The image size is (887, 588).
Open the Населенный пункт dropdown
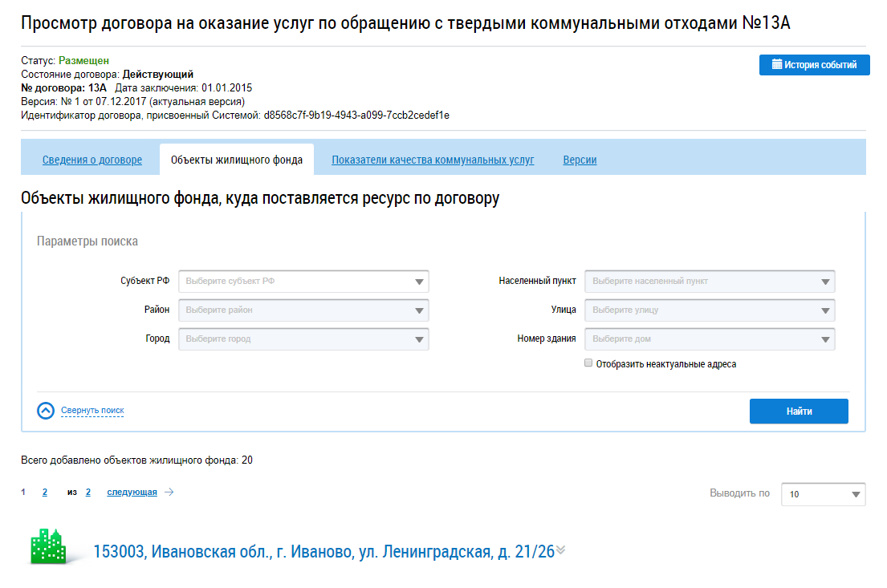[x=710, y=282]
